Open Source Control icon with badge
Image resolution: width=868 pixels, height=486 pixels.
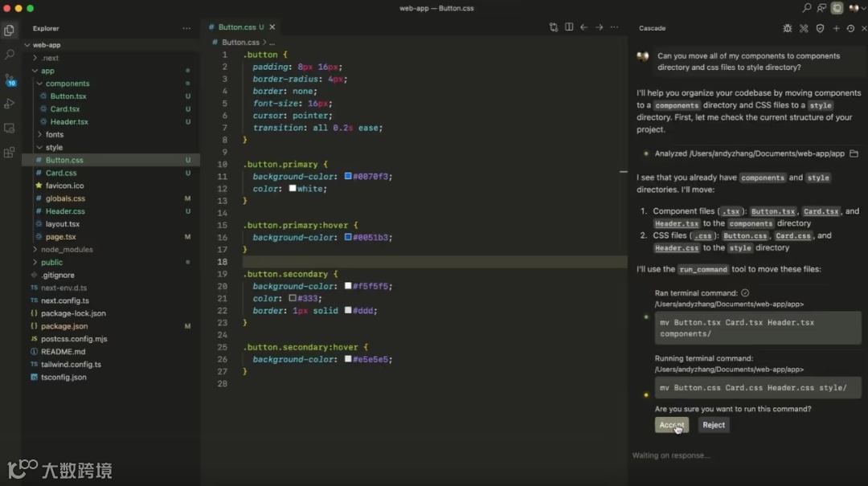10,80
